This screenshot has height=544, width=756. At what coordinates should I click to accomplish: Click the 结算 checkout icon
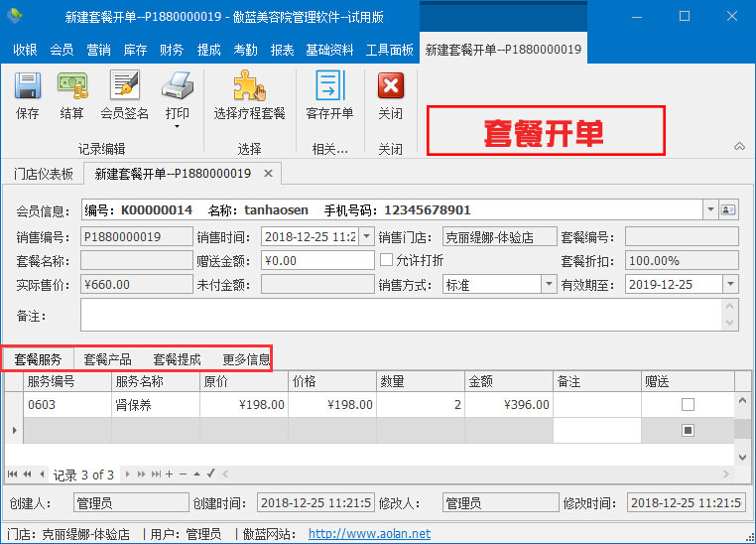point(71,87)
